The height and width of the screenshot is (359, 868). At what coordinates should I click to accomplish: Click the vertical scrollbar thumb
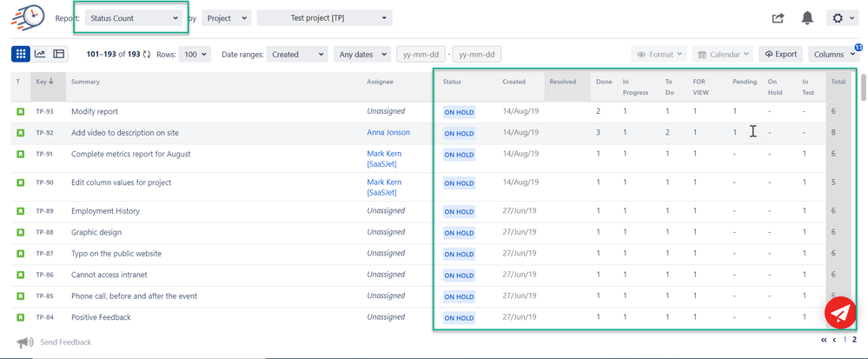[865, 87]
